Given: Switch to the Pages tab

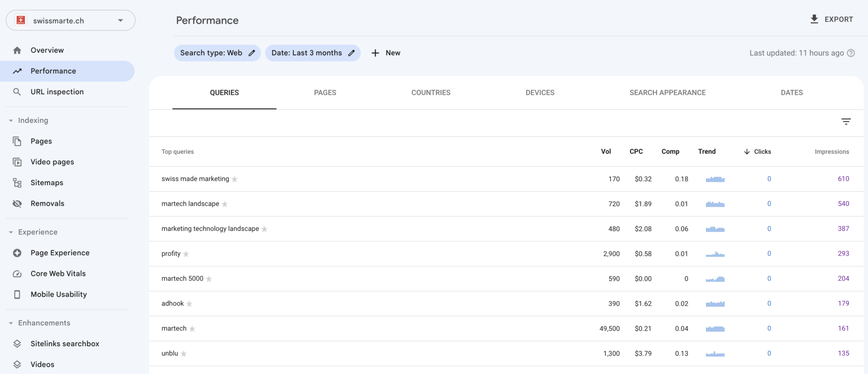Looking at the screenshot, I should coord(325,93).
